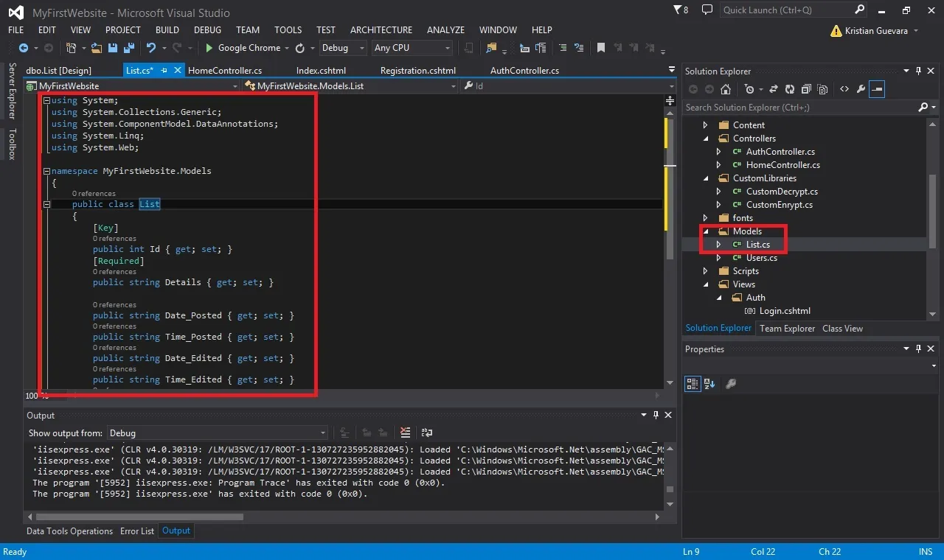This screenshot has height=560, width=944.
Task: Toggle auto-hide pin on Output panel
Action: (x=655, y=416)
